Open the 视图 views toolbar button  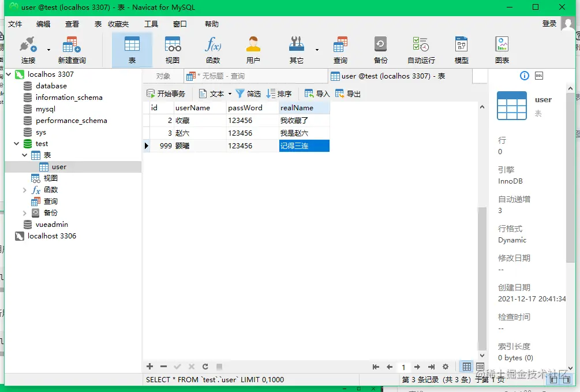coord(173,50)
